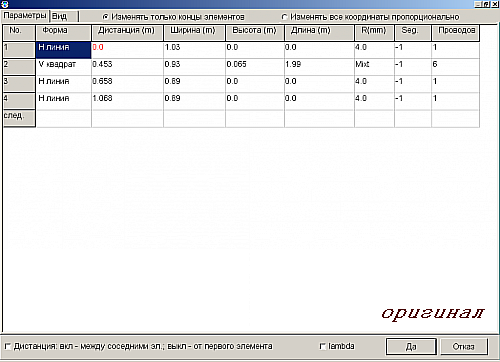Click the wires cell showing 1 in row 3

[x=456, y=84]
